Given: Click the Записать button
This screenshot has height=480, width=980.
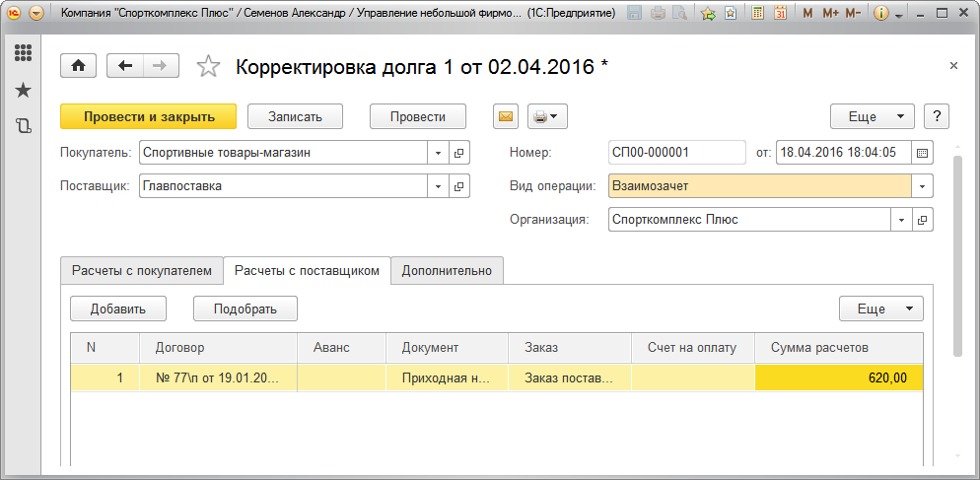Looking at the screenshot, I should (x=295, y=116).
